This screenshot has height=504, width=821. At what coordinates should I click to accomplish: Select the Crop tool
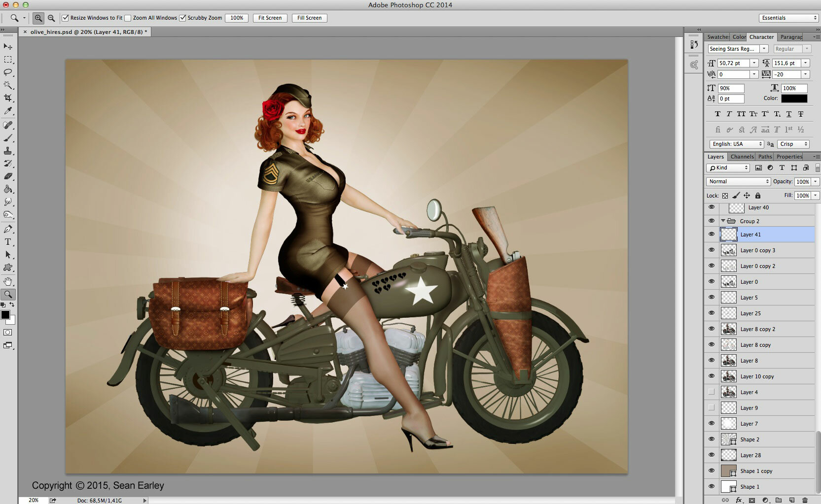coord(8,98)
